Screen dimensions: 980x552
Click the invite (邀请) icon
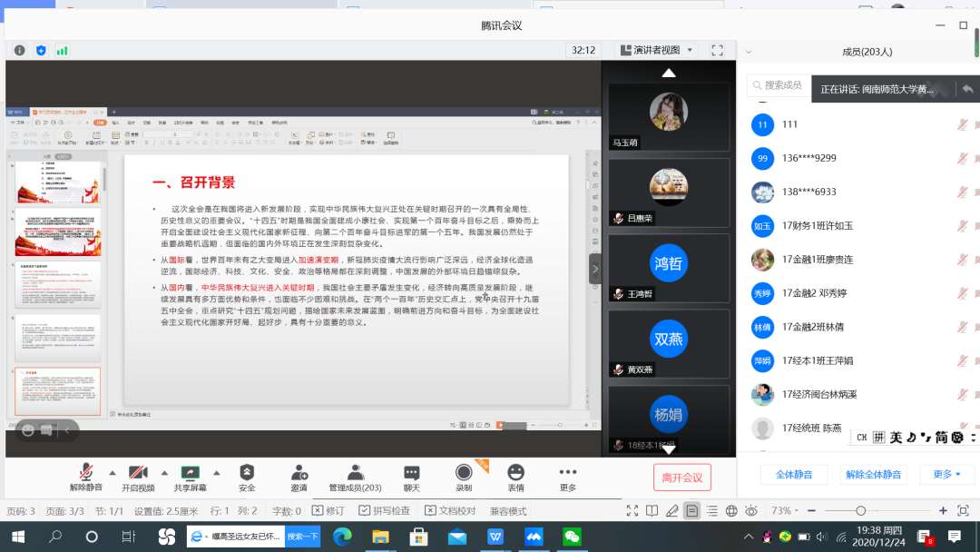pyautogui.click(x=299, y=472)
